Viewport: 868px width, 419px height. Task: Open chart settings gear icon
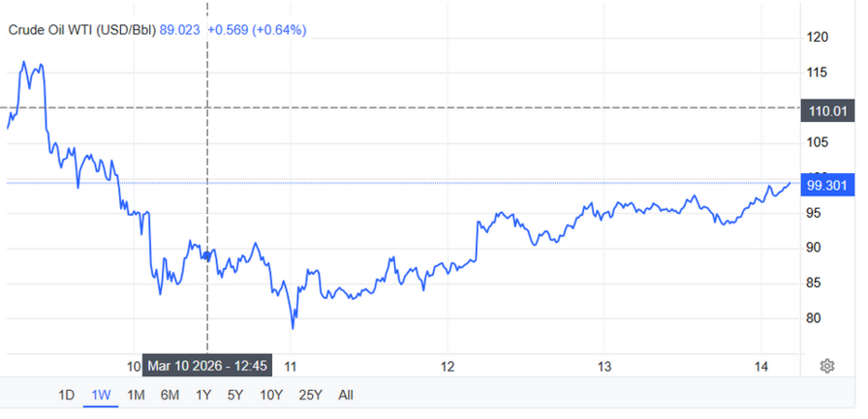(x=826, y=366)
